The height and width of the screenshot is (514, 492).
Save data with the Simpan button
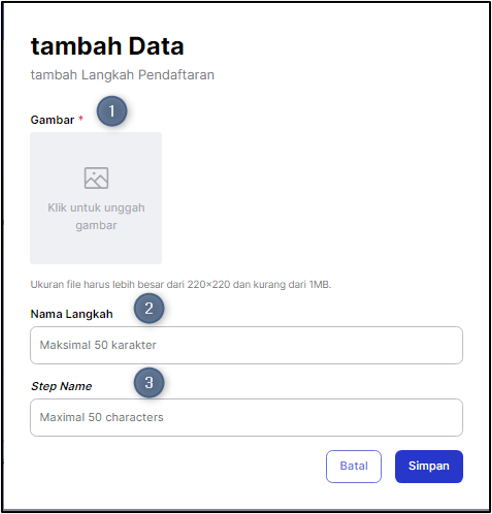click(429, 466)
